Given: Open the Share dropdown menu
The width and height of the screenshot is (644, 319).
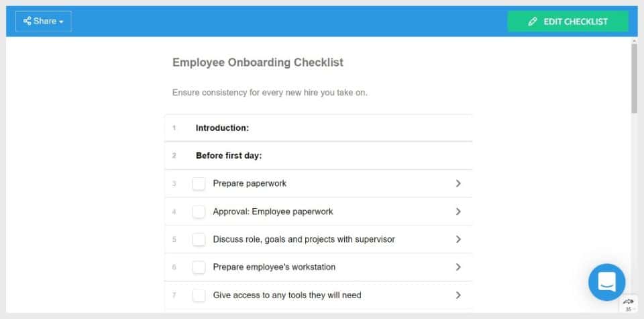Looking at the screenshot, I should click(44, 21).
